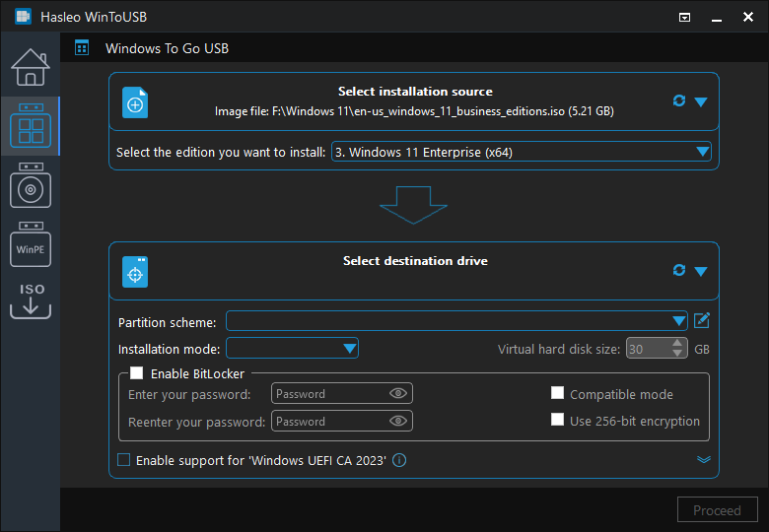Click the destination drive target icon
Viewport: 769px width, 532px height.
pyautogui.click(x=135, y=272)
